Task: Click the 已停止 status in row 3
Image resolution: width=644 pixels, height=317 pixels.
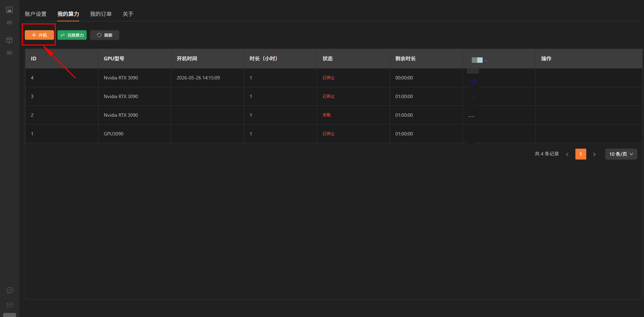Action: (x=328, y=96)
